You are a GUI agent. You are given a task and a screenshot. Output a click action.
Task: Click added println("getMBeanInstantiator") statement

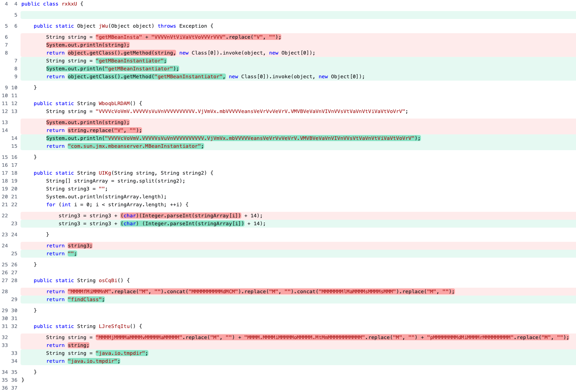point(113,69)
